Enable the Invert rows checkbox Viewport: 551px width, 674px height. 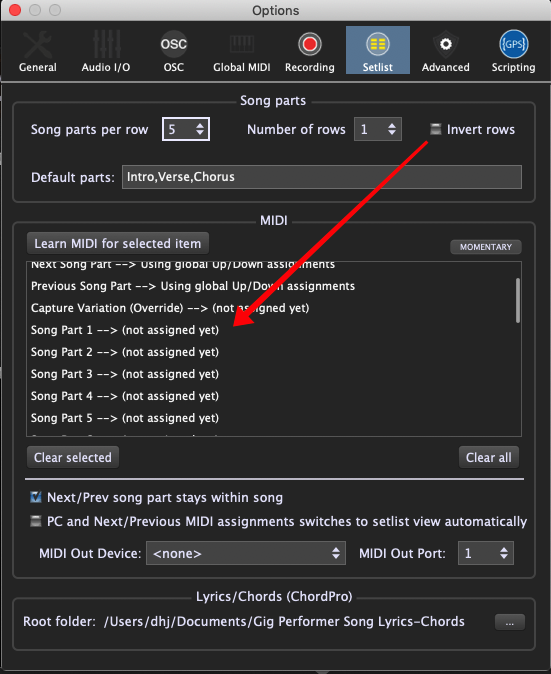tap(435, 129)
